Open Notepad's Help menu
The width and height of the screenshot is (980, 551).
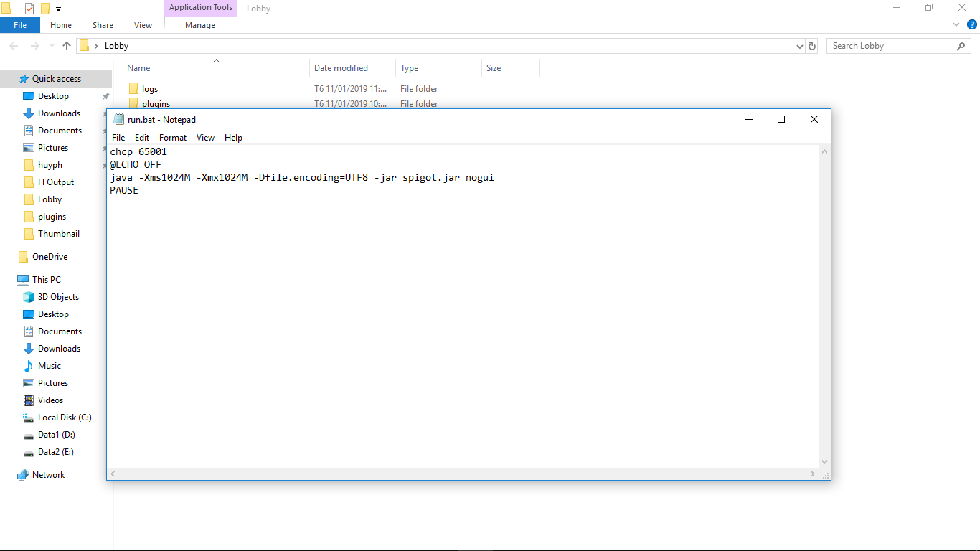click(233, 138)
